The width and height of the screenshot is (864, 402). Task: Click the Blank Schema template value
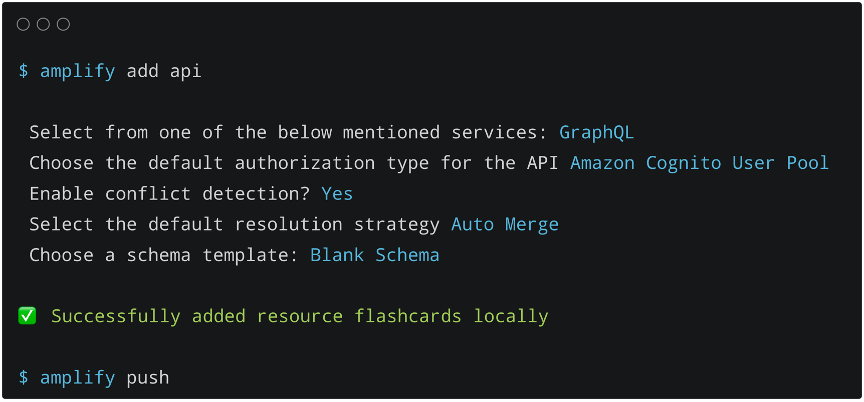[374, 255]
